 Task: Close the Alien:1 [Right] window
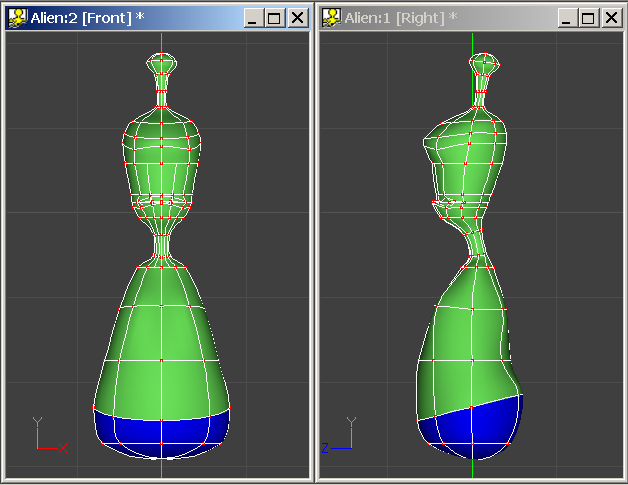pyautogui.click(x=611, y=18)
